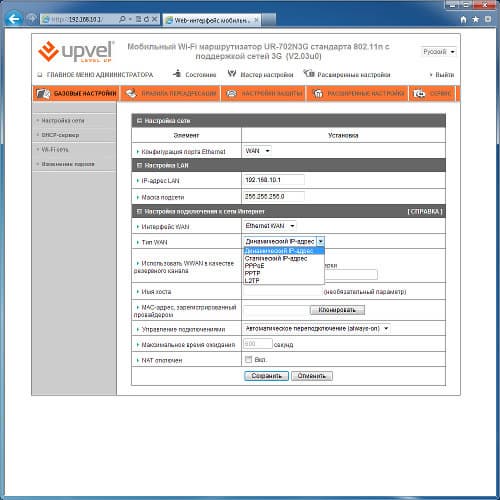Click the browser back arrow button
The height and width of the screenshot is (500, 500).
[x=14, y=19]
